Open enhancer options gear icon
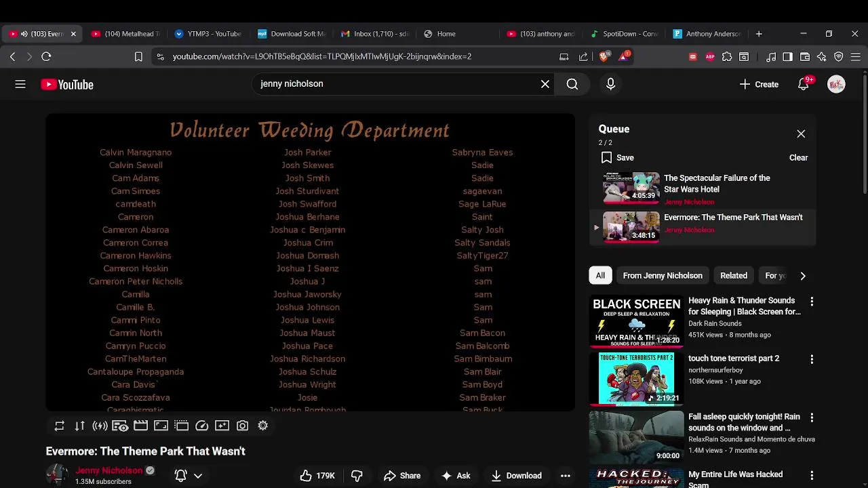This screenshot has height=488, width=868. click(262, 426)
